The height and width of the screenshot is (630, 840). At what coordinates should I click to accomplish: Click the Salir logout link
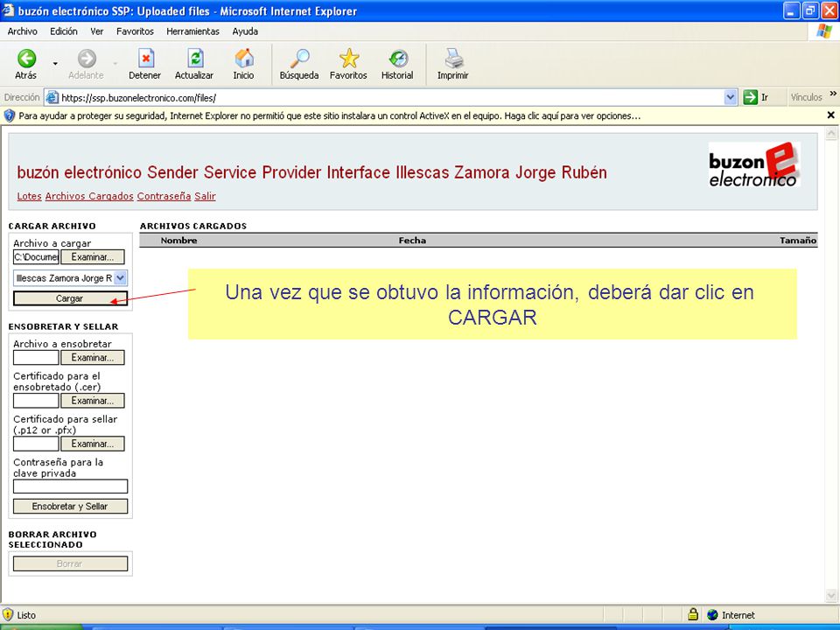click(205, 196)
